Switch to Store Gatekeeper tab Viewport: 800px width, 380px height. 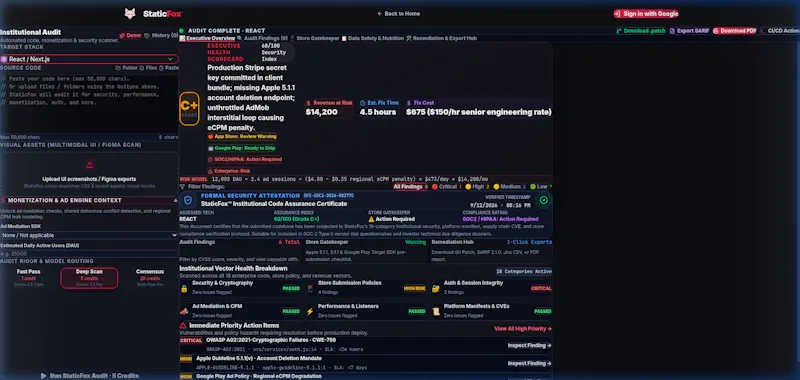coord(315,38)
